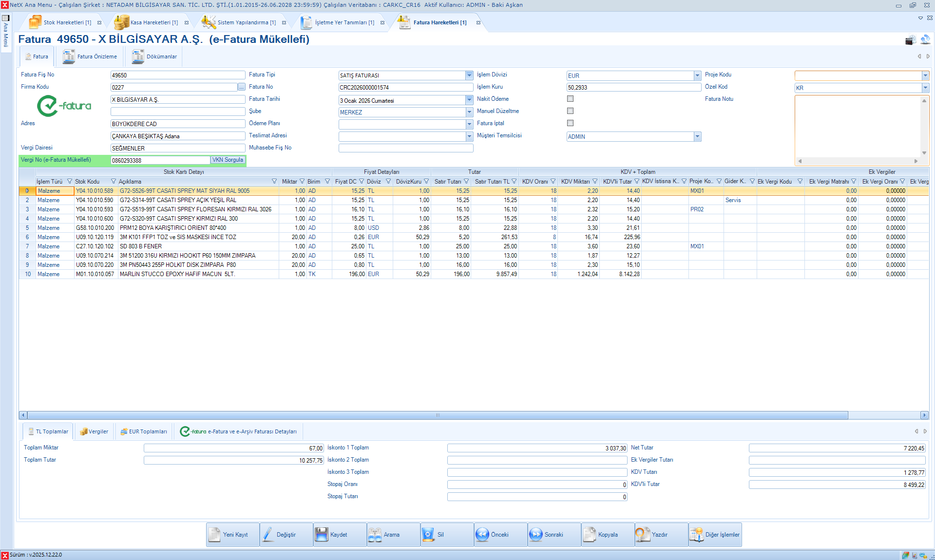The height and width of the screenshot is (560, 935).
Task: Click the Diğer İşlemler button
Action: point(715,535)
